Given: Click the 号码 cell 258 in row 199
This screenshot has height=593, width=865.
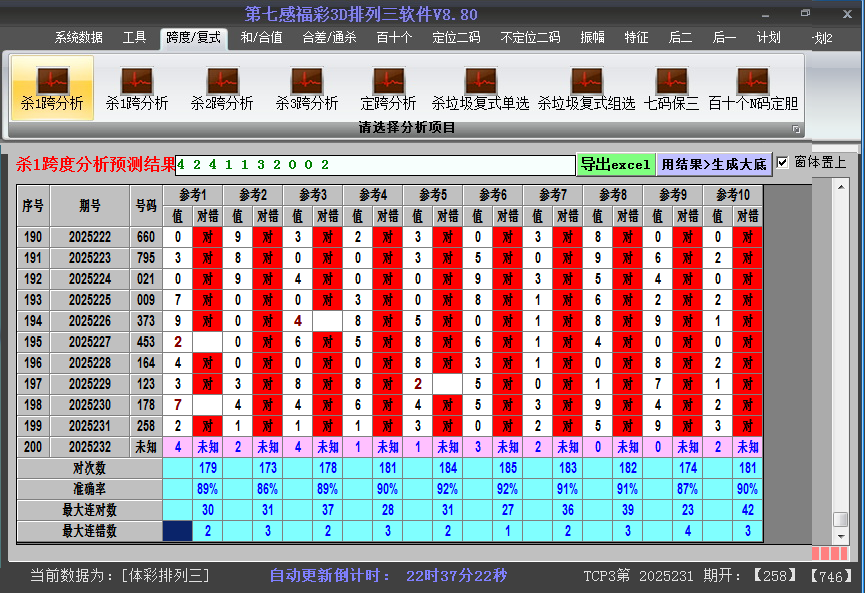Looking at the screenshot, I should pyautogui.click(x=146, y=426).
